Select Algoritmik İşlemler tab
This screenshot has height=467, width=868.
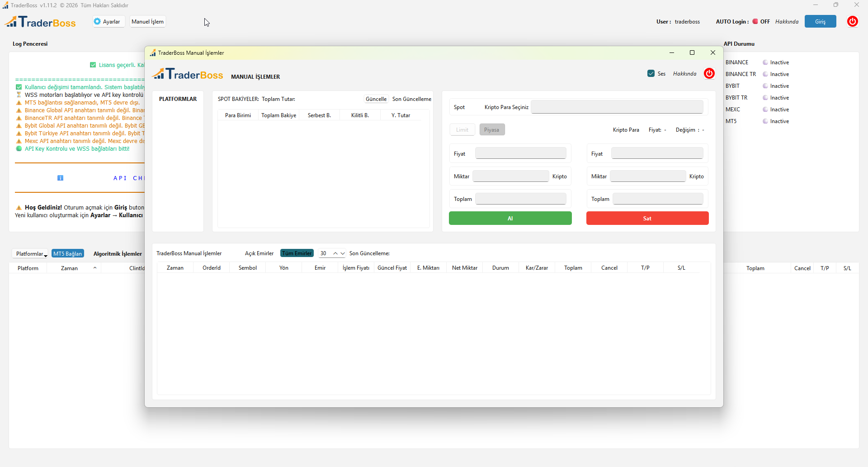click(118, 254)
